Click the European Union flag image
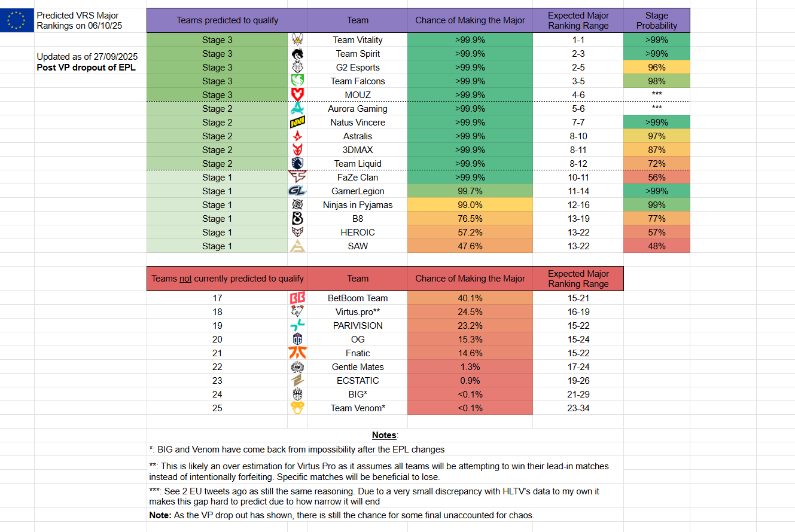795x532 pixels. (17, 21)
